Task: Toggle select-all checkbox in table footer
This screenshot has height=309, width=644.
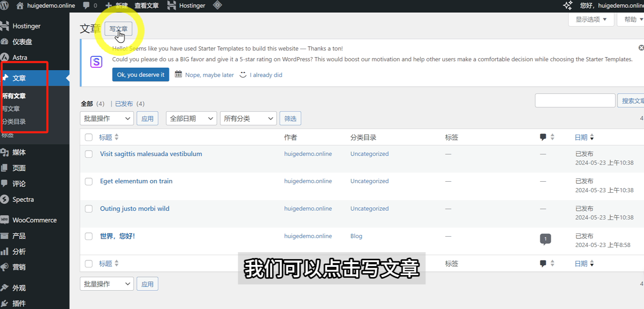Action: point(89,264)
